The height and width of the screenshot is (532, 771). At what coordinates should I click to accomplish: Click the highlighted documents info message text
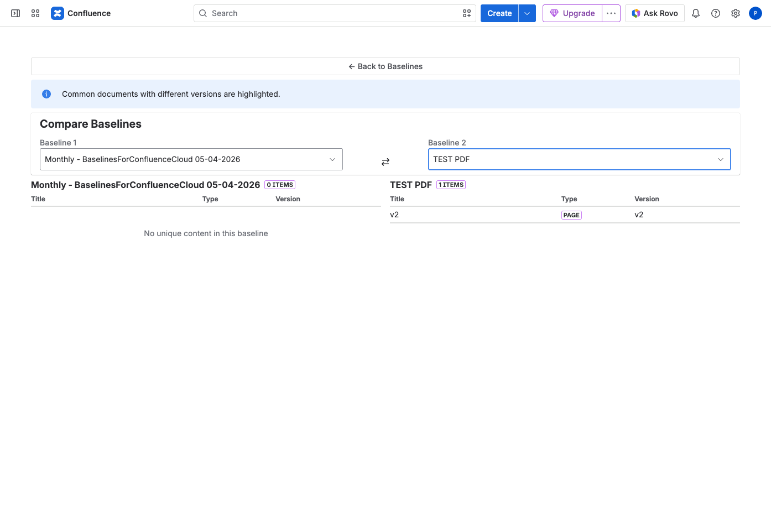(171, 94)
